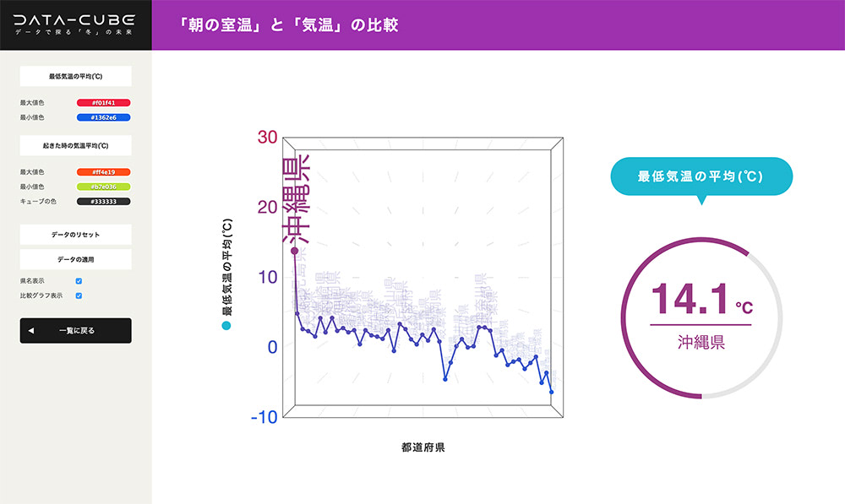845x504 pixels.
Task: Click the circular 14.1℃ gauge
Action: pos(701,317)
